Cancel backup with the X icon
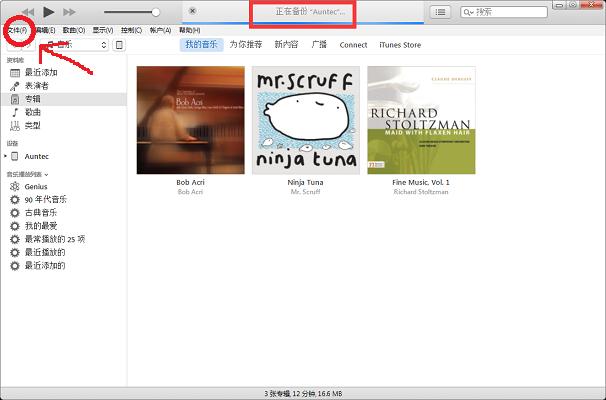Viewport: 606px width, 400px height. [192, 11]
